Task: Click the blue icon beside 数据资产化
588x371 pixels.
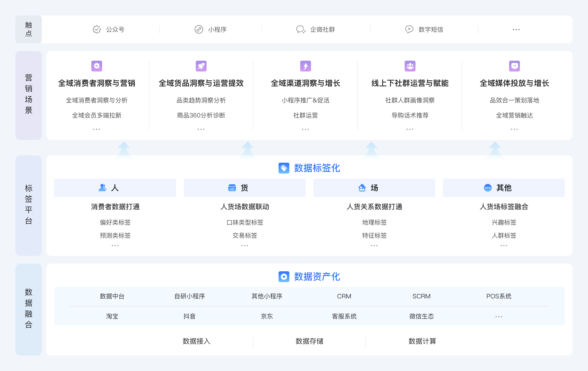Action: pos(284,277)
